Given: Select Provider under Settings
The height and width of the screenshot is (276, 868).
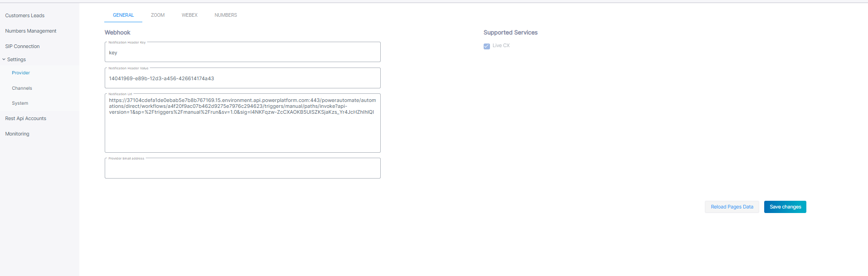Looking at the screenshot, I should coord(21,73).
